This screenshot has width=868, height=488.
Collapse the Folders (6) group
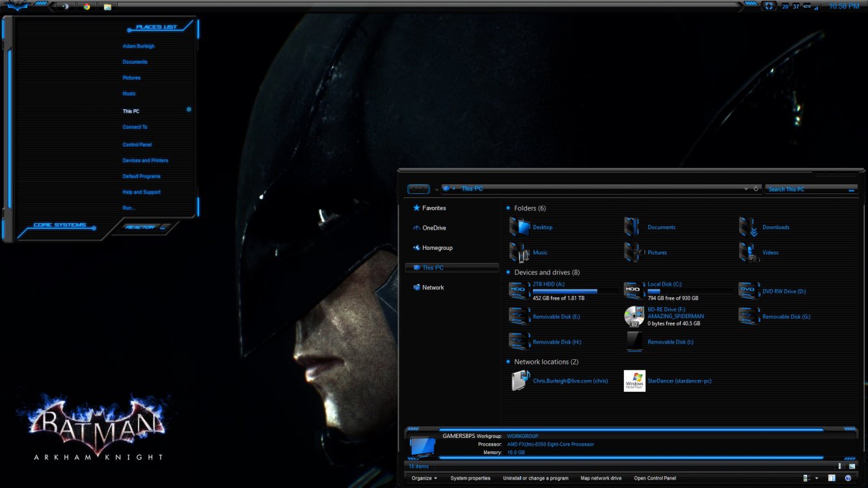click(x=508, y=208)
